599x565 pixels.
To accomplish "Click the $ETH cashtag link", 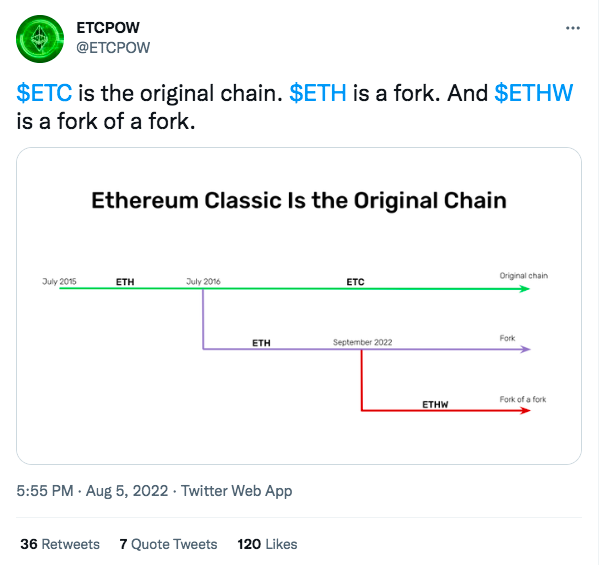I will click(x=318, y=93).
